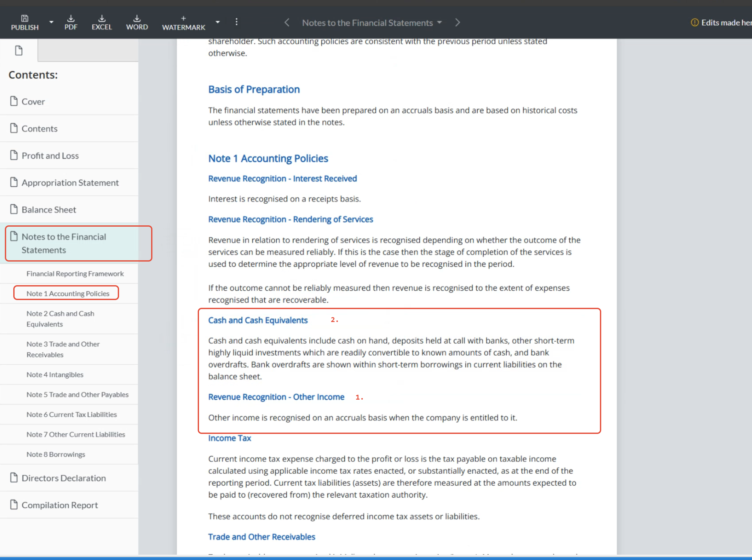The width and height of the screenshot is (752, 560).
Task: Click the Cash and Cash Equivalents heading
Action: (x=258, y=320)
